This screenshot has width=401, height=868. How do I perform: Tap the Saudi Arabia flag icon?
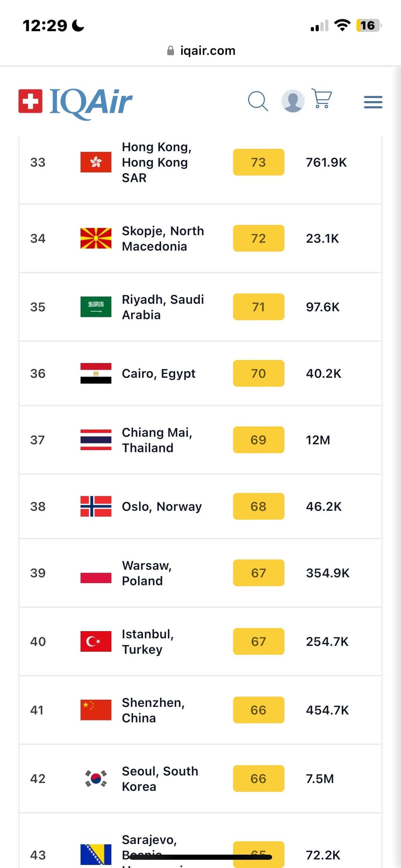pos(96,307)
